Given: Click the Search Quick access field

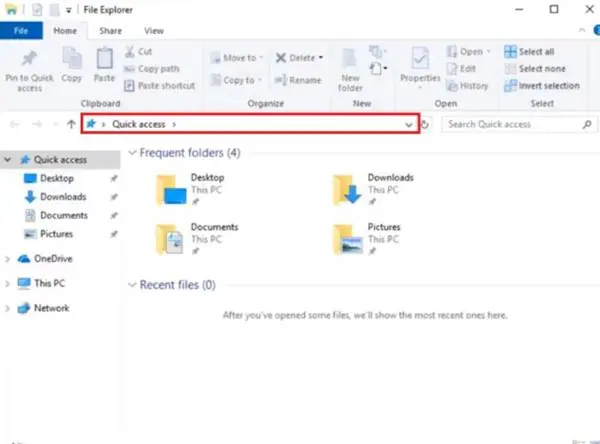Looking at the screenshot, I should (x=519, y=124).
